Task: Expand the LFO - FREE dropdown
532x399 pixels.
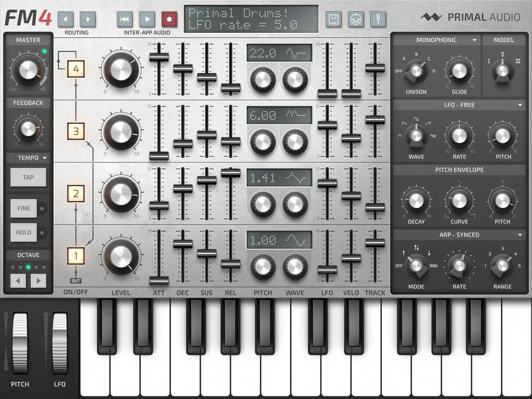Action: point(459,105)
